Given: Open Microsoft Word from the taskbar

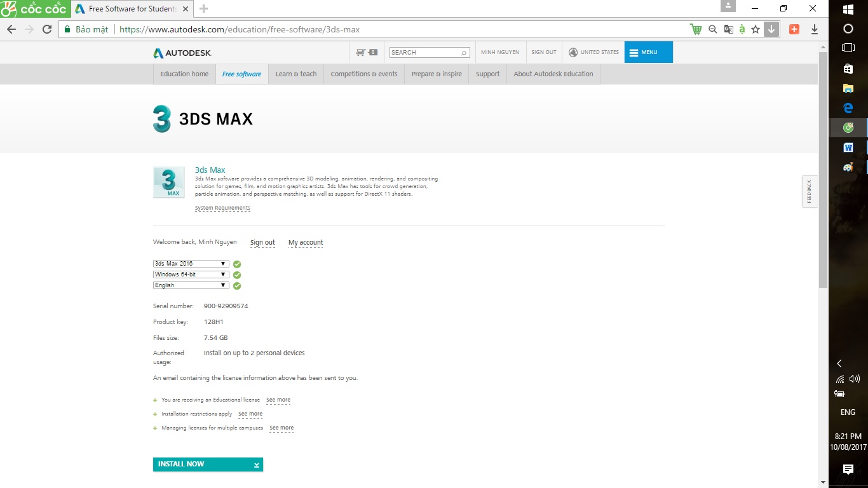Looking at the screenshot, I should pyautogui.click(x=848, y=147).
